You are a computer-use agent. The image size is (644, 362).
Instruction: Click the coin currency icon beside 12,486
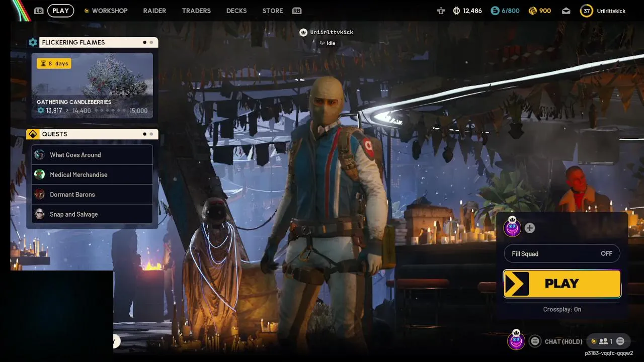point(457,11)
